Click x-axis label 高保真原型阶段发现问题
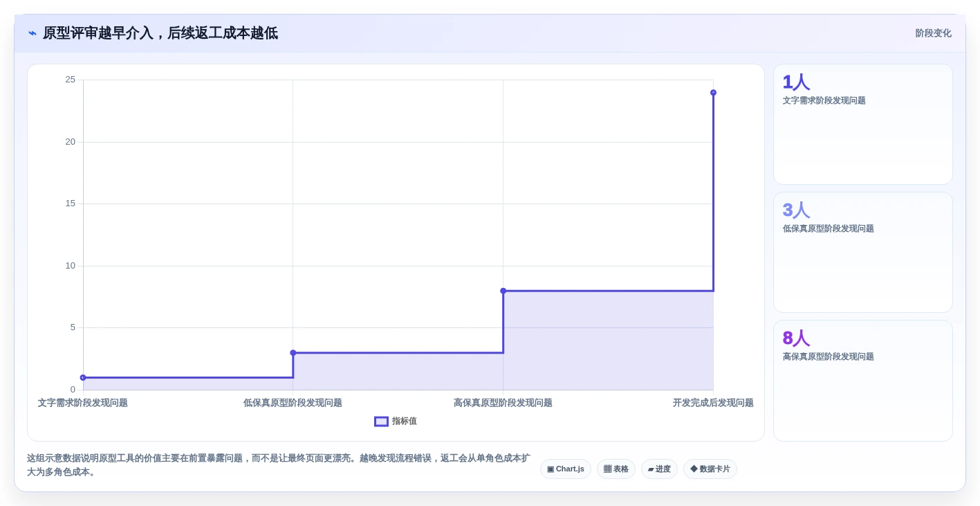 pos(503,403)
